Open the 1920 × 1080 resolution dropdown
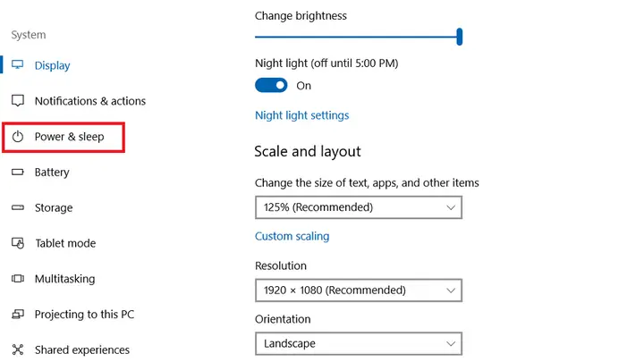644x362 pixels. pos(359,290)
